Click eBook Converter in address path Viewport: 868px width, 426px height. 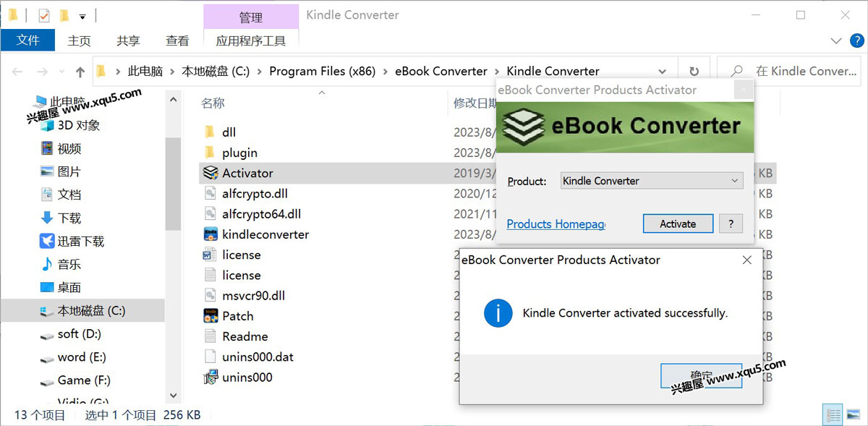441,72
